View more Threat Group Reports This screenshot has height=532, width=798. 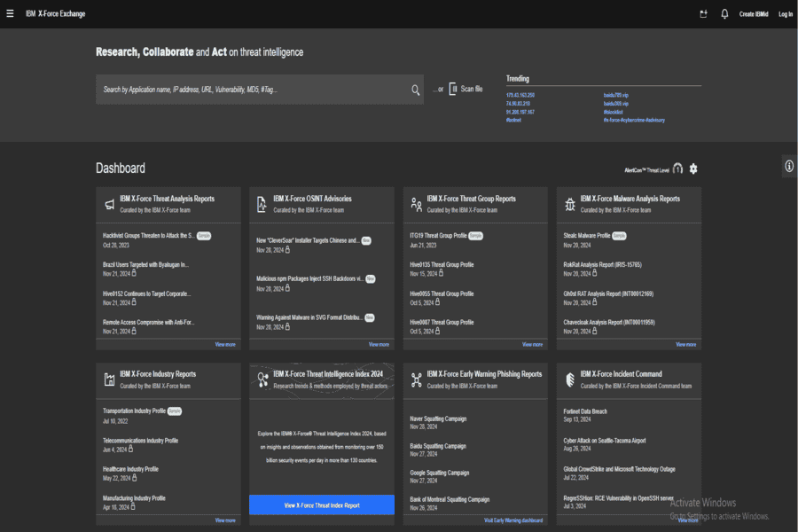(x=532, y=345)
